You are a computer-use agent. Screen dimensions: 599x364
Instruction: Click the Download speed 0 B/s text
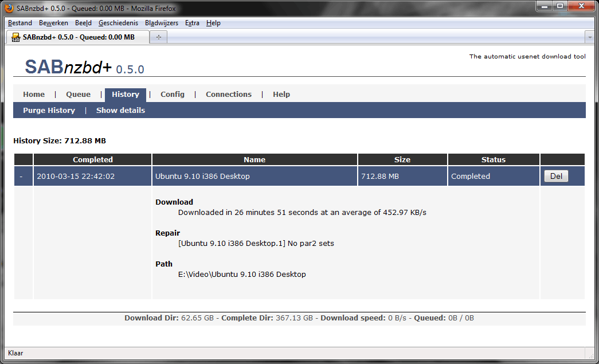[x=363, y=318]
